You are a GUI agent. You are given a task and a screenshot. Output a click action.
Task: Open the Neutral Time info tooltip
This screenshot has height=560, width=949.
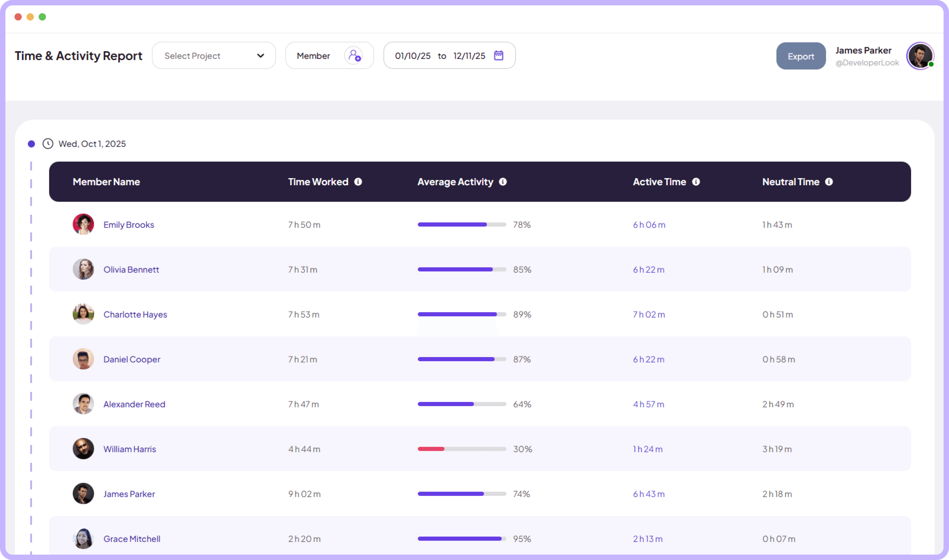point(829,182)
